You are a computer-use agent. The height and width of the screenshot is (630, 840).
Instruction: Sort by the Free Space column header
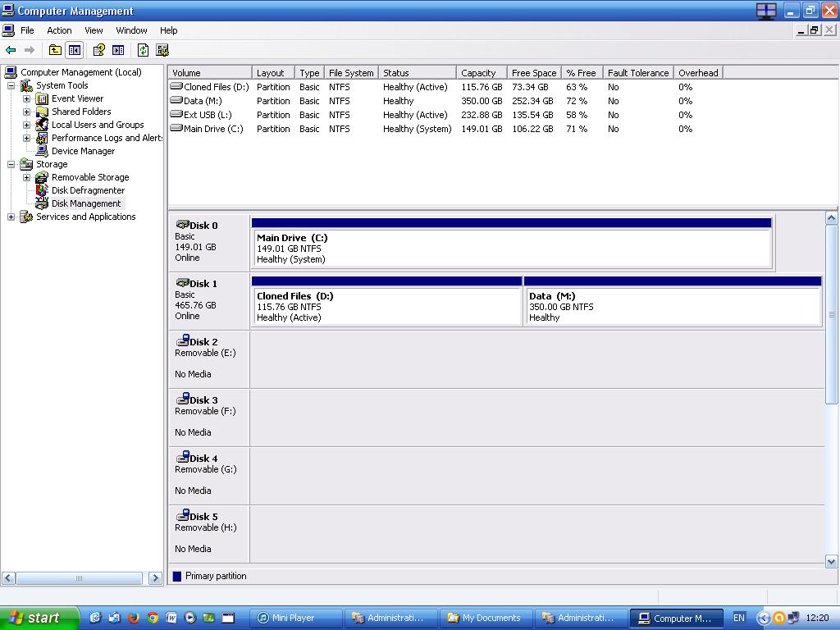tap(534, 73)
